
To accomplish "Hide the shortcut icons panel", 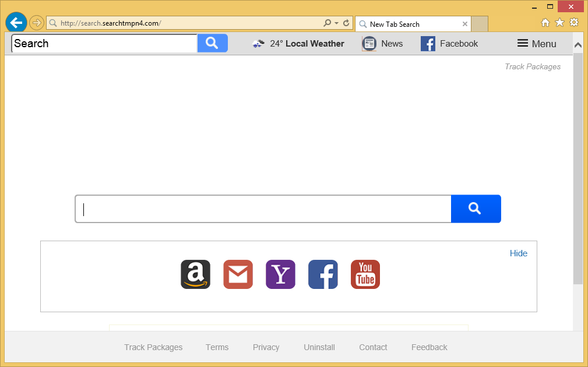I will point(518,253).
